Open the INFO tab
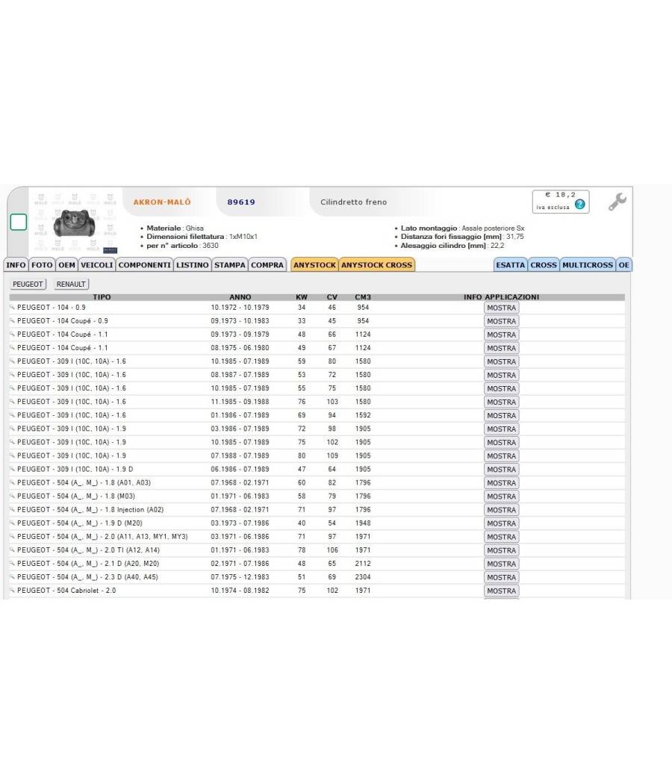The width and height of the screenshot is (672, 784). coord(16,265)
